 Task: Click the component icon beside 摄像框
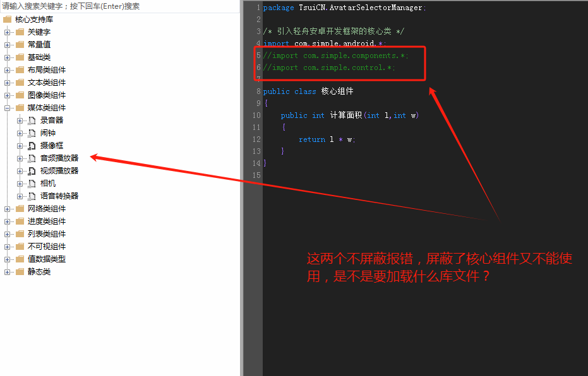(32, 146)
